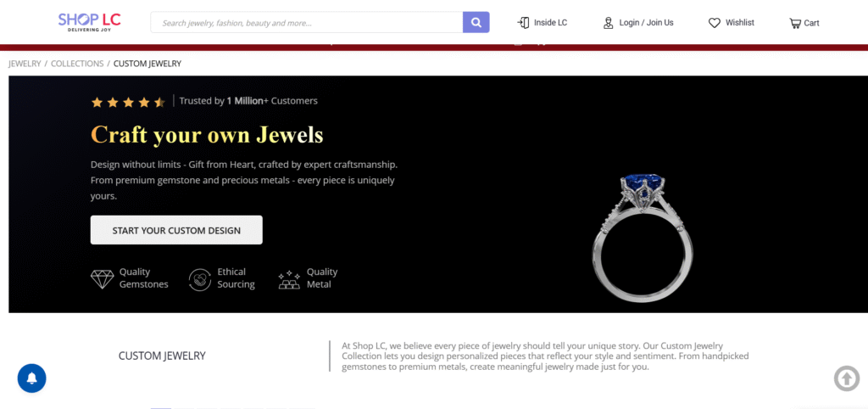Click the Cart text label
Screen dimensions: 868x409
[x=811, y=23]
